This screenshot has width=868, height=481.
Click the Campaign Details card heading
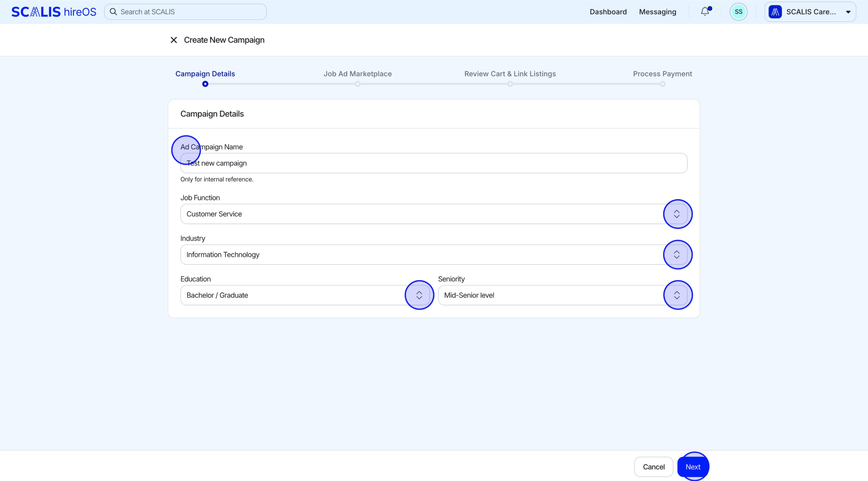point(212,114)
